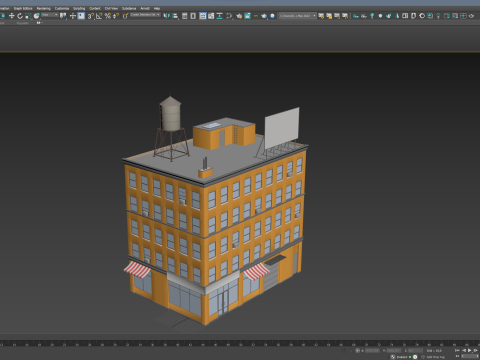Click the Render Production teapot icon
The height and width of the screenshot is (360, 480).
point(264,16)
